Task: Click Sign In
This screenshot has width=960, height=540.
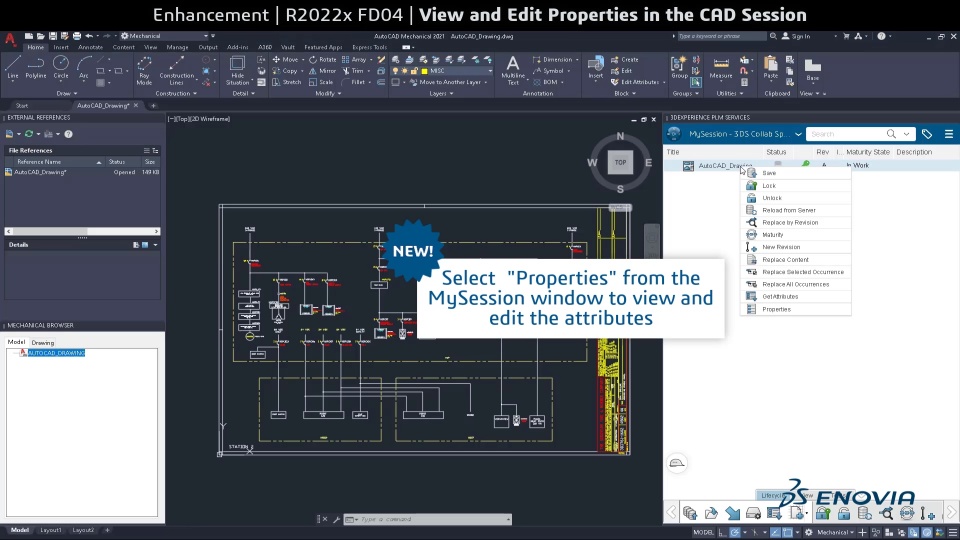Action: point(796,36)
